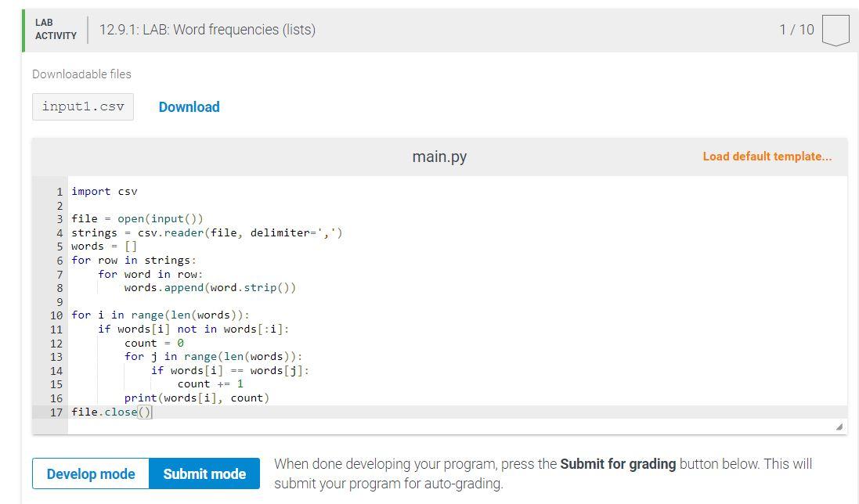Click the editor resize handle corner
This screenshot has height=504, width=859.
click(x=839, y=427)
